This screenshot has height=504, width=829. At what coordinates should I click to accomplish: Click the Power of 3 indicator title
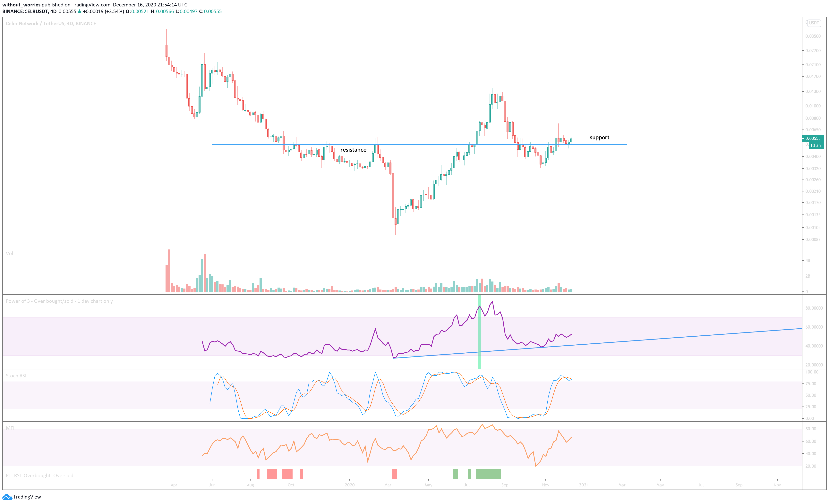(x=59, y=301)
